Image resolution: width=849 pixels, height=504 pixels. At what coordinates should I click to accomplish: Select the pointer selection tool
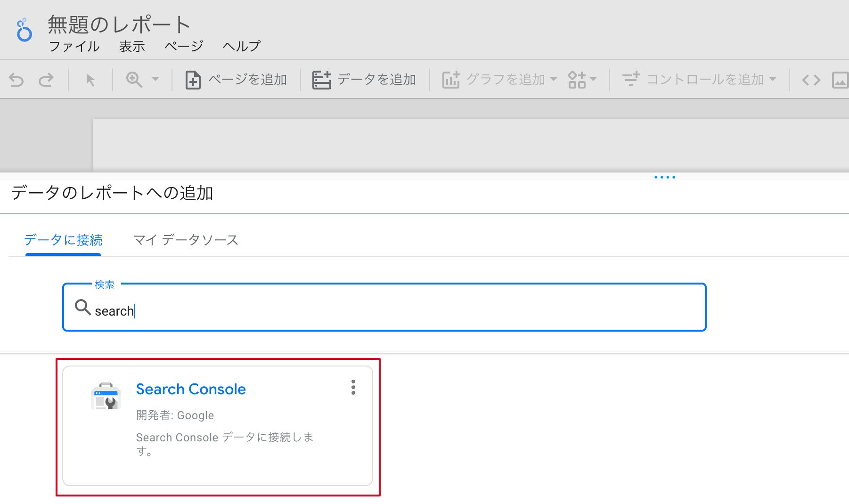[x=90, y=80]
